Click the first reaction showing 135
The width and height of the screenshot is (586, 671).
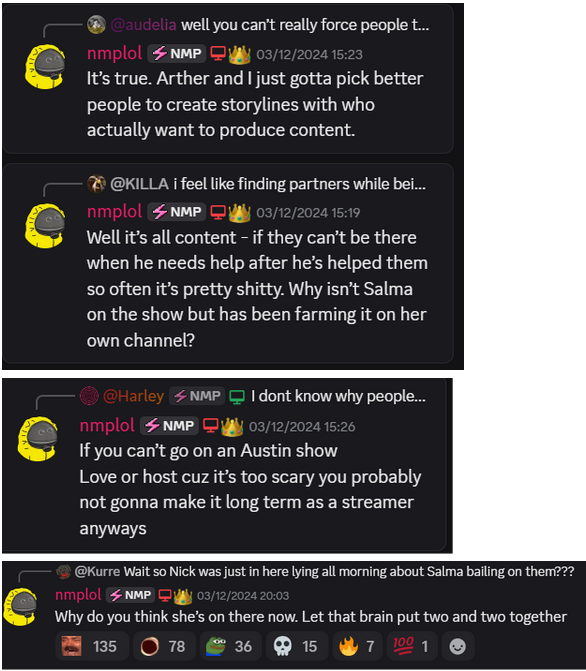[x=92, y=646]
